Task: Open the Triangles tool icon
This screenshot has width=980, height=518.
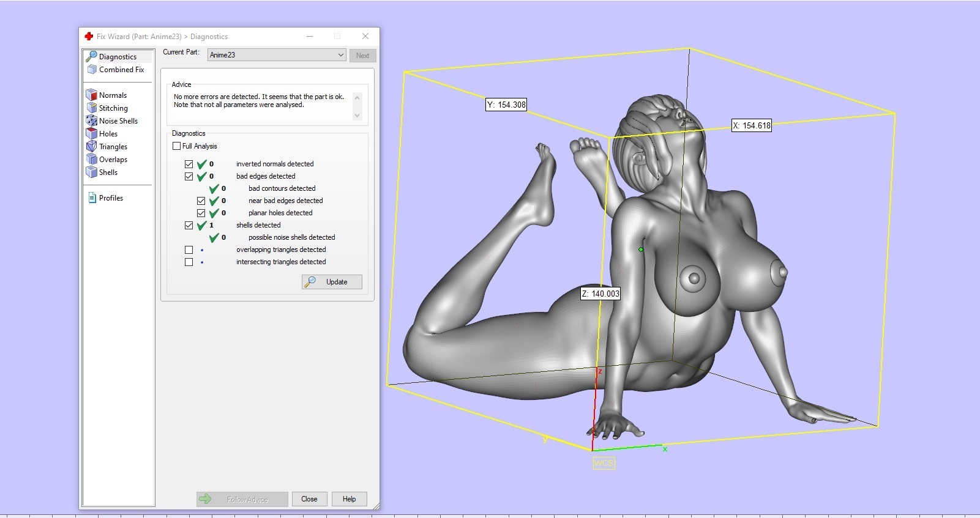Action: point(92,146)
